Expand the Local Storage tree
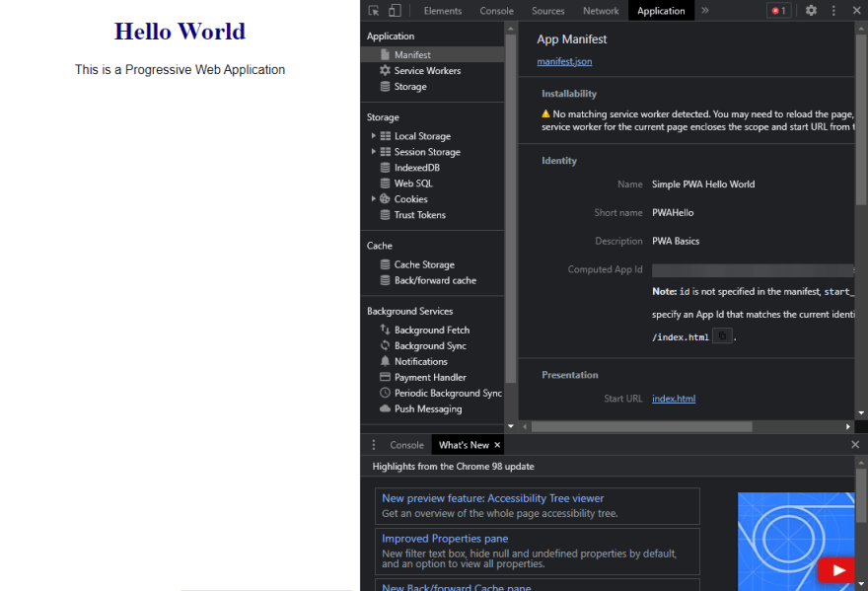 click(x=373, y=136)
